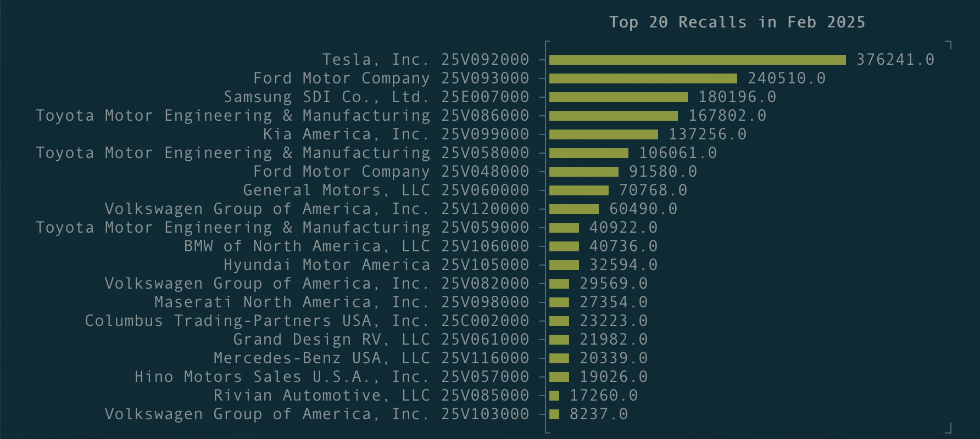Viewport: 980px width, 439px height.
Task: Click the Toyota 25V059000 row label
Action: click(x=282, y=227)
